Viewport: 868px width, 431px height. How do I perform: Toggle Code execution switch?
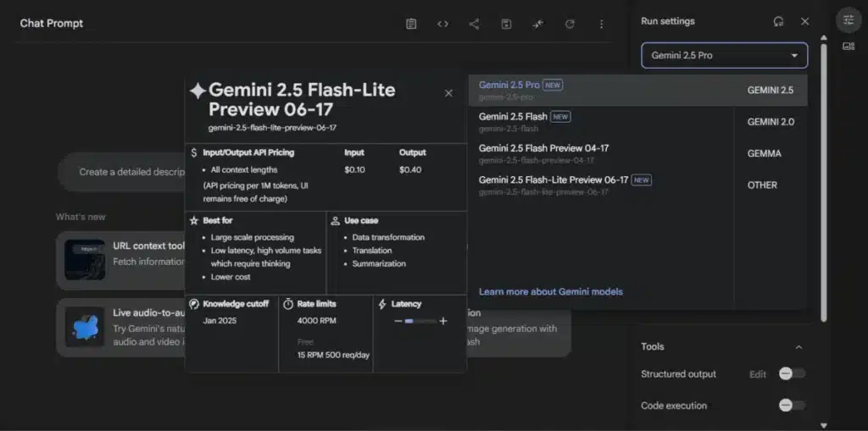coord(792,406)
